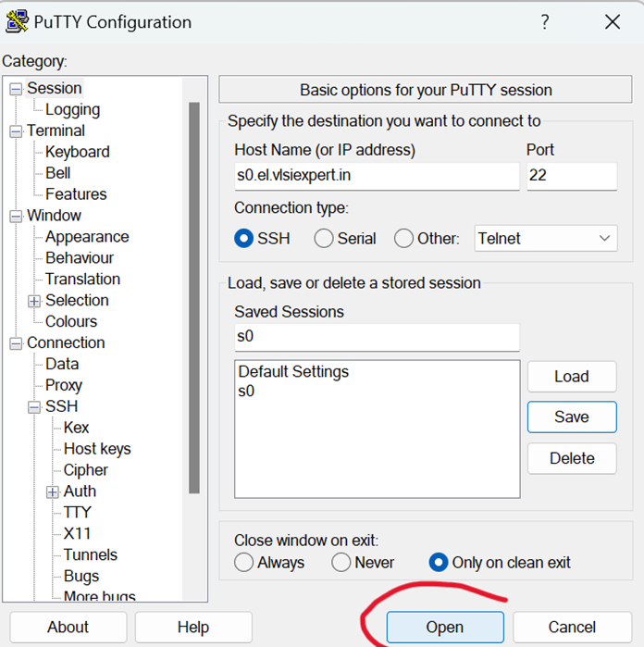Collapse the Connection tree node
The height and width of the screenshot is (647, 644).
click(16, 343)
